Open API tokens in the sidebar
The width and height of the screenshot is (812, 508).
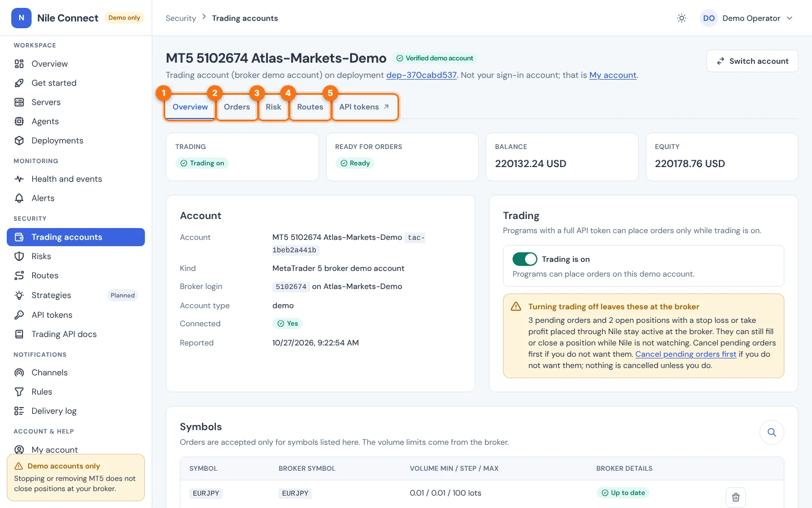click(76, 315)
